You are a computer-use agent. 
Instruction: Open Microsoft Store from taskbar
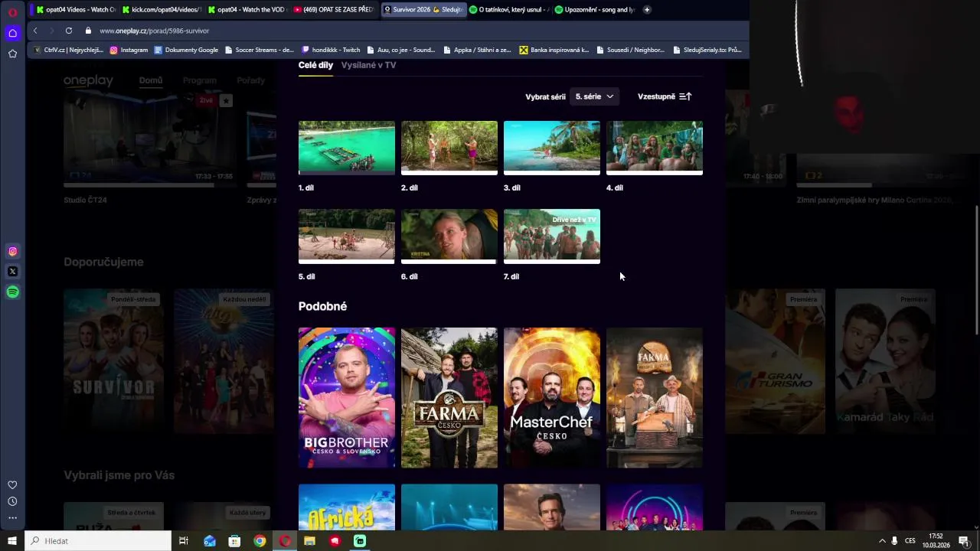[x=234, y=541]
